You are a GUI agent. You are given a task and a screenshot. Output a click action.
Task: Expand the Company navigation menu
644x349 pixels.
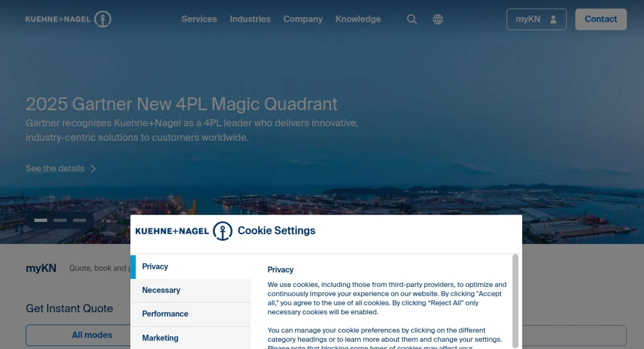303,19
